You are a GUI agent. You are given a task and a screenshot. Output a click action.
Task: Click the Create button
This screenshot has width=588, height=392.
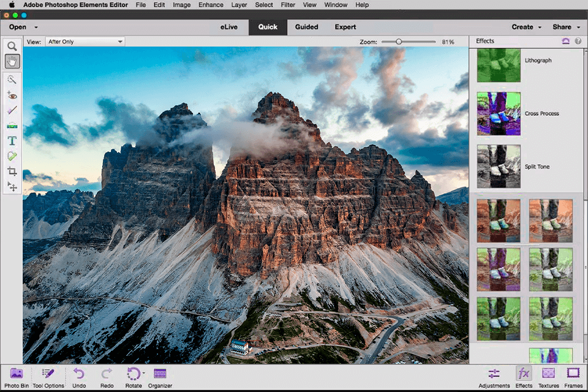tap(522, 27)
